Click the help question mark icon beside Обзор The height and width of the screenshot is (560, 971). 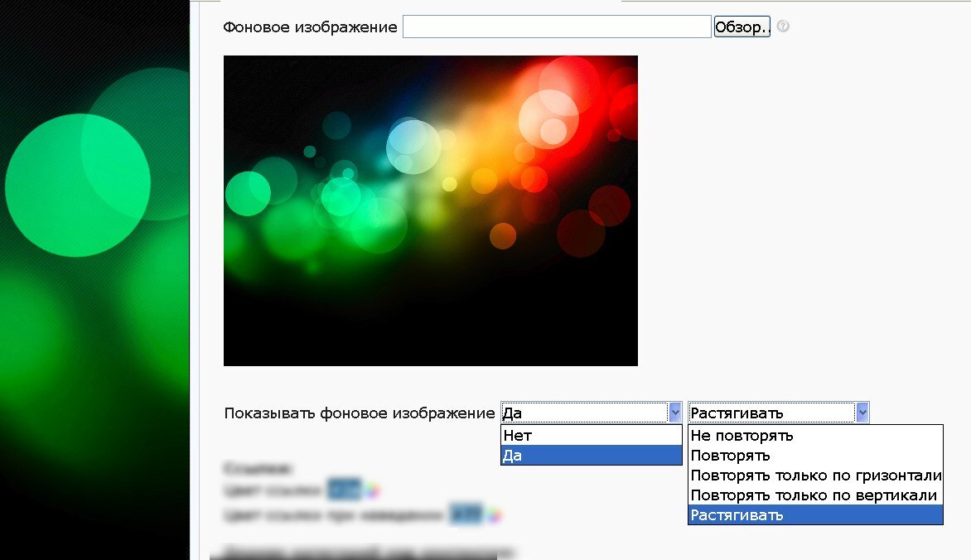click(x=783, y=27)
